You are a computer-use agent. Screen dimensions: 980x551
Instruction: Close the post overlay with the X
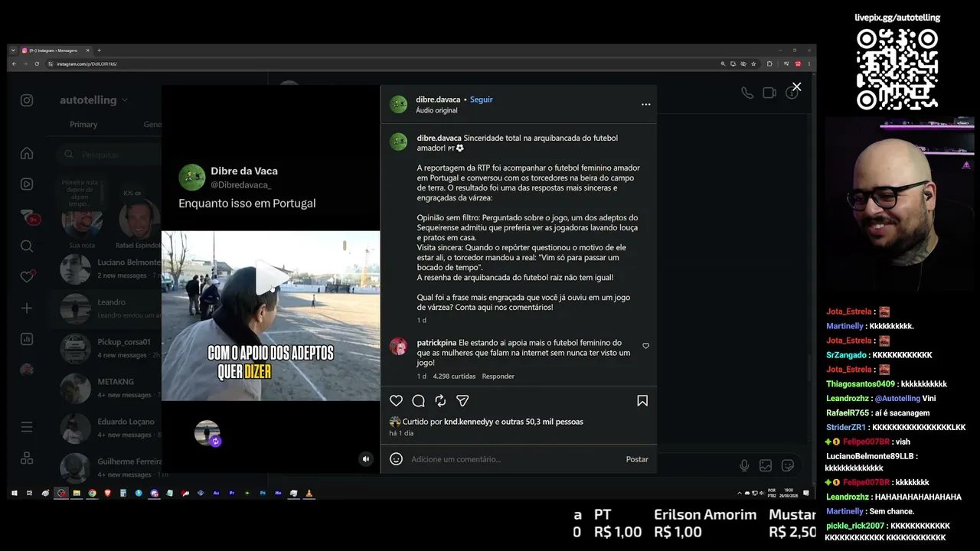pos(796,87)
